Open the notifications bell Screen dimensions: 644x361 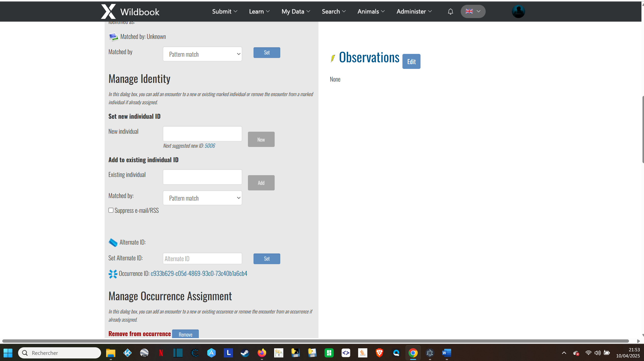coord(450,11)
